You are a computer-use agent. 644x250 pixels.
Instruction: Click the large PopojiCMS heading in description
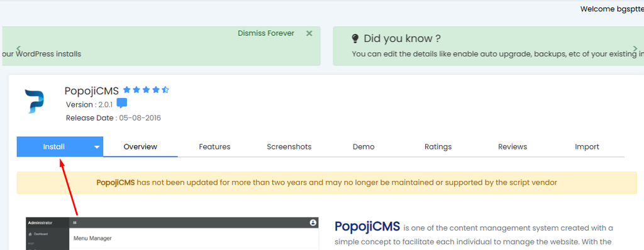[367, 226]
